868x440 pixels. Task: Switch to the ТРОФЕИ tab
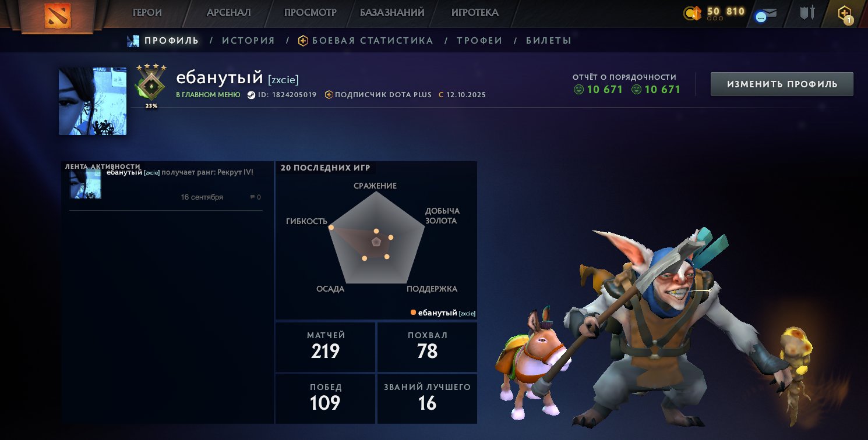479,41
